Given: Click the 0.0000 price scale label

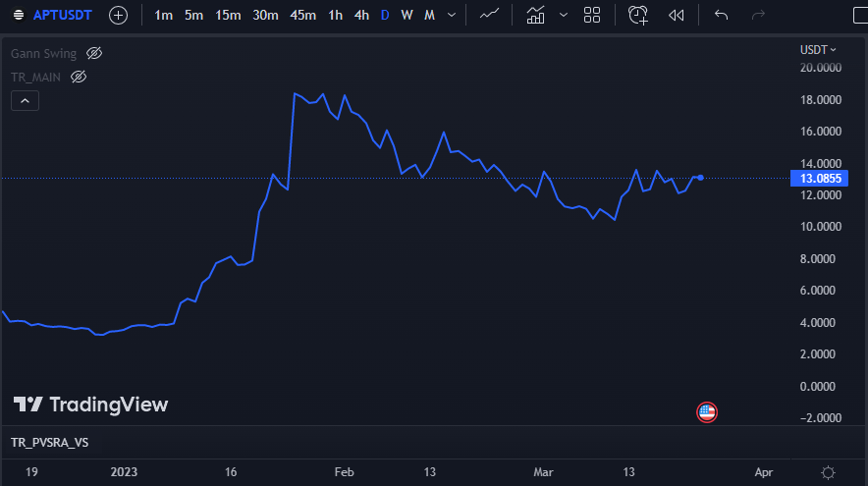Looking at the screenshot, I should (x=818, y=387).
